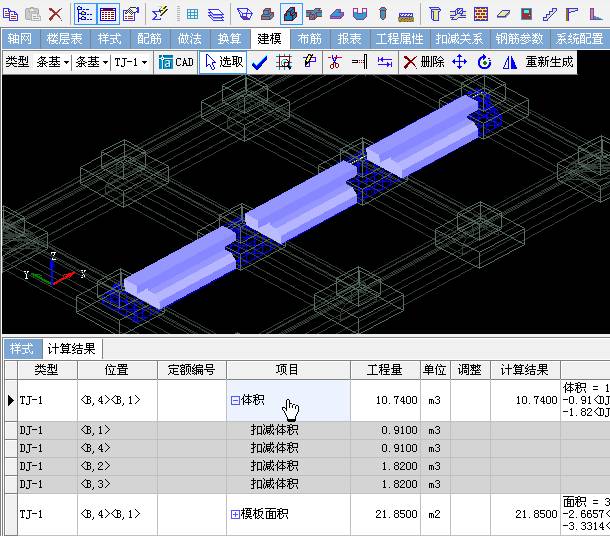Select the flat slab icon

503,14
